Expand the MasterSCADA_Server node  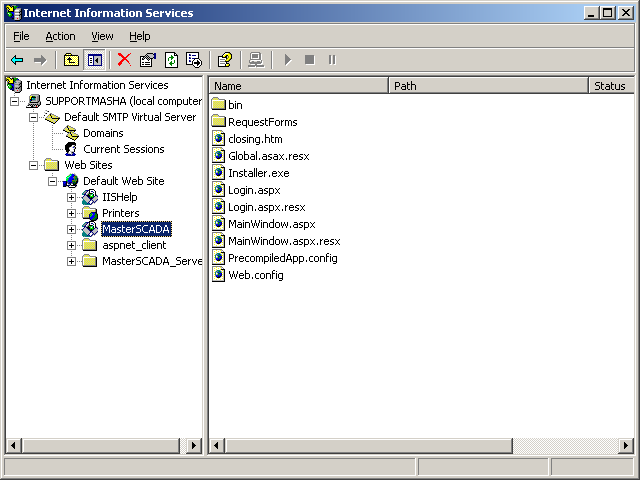point(71,261)
